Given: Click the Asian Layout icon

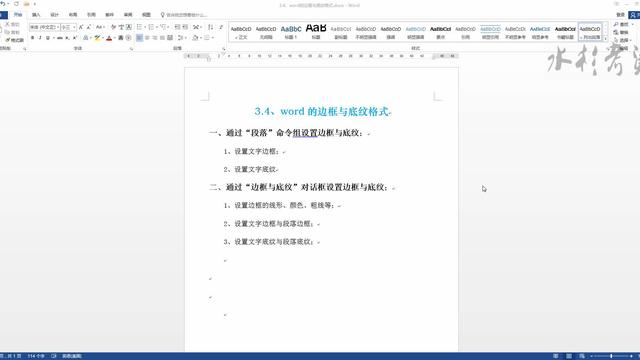Looking at the screenshot, I should coord(196,27).
